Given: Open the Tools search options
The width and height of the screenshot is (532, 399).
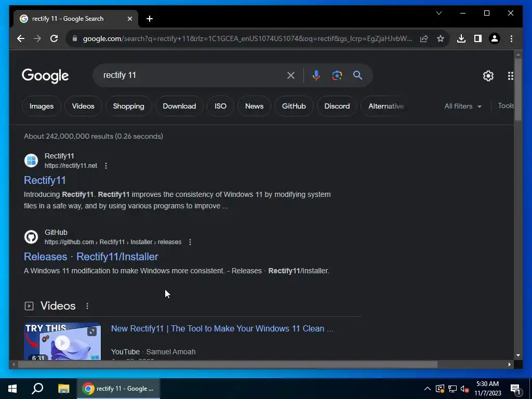Looking at the screenshot, I should (x=506, y=106).
